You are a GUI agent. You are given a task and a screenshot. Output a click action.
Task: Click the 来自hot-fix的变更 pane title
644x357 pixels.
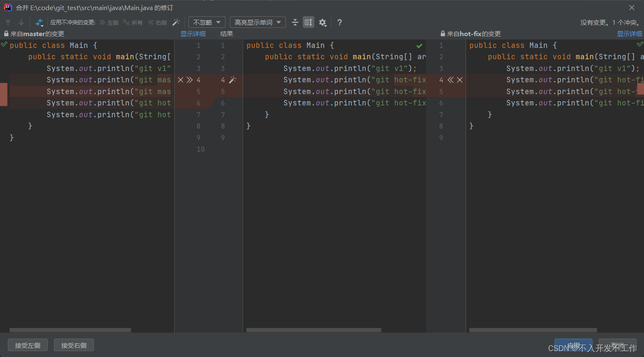coord(474,34)
